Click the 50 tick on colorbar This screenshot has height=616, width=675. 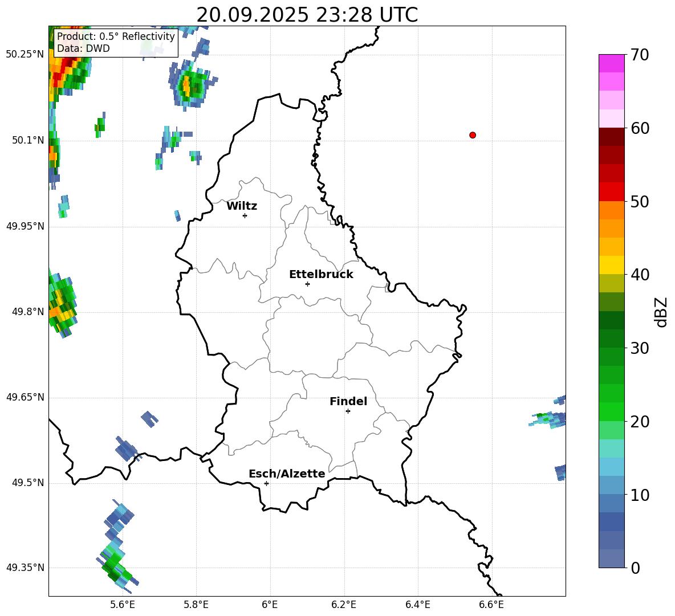coord(639,202)
